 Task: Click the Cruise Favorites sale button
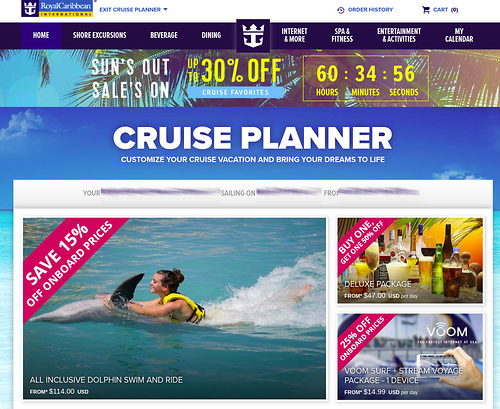236,92
